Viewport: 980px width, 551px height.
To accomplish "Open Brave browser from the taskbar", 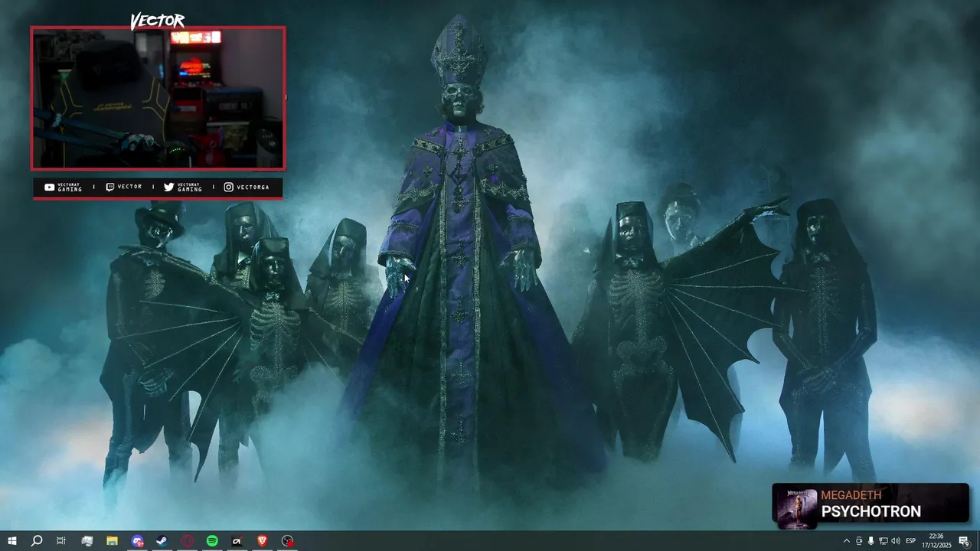I will tap(263, 541).
